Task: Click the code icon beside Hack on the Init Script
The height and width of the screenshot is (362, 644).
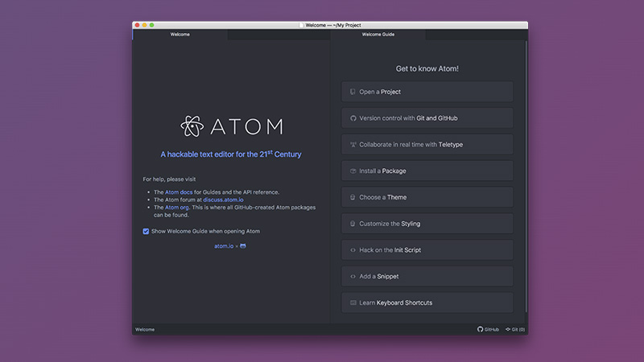Action: pos(353,250)
